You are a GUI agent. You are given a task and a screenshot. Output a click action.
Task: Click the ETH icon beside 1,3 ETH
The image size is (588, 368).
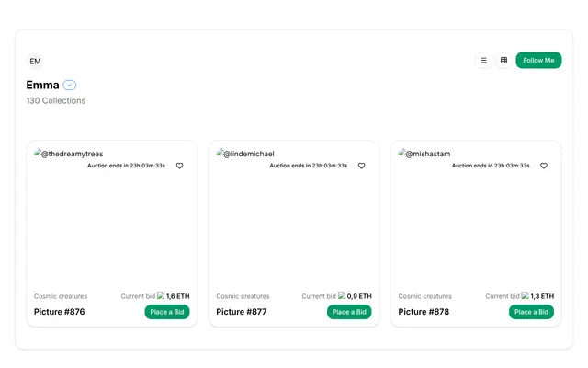pos(525,295)
